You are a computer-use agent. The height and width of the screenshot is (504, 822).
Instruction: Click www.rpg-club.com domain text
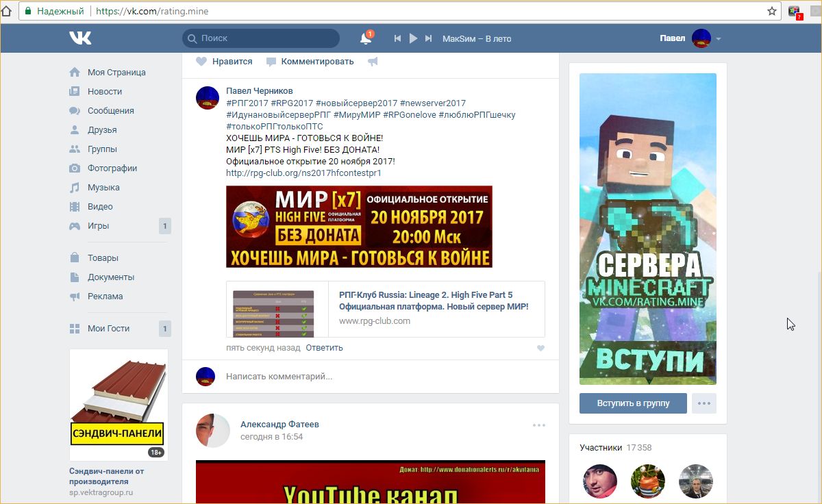tap(375, 320)
